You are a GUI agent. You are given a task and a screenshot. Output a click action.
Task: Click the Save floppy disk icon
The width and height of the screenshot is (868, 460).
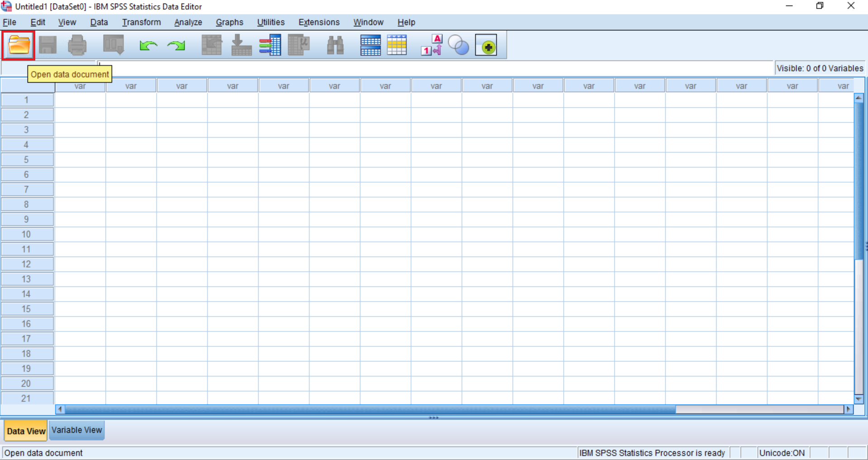47,45
